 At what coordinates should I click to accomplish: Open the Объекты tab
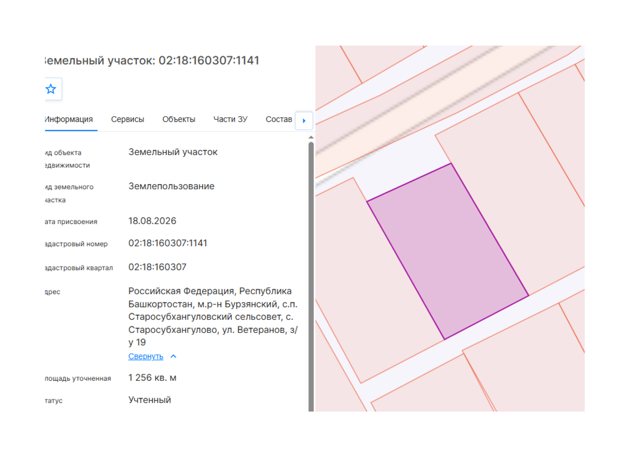pos(178,119)
